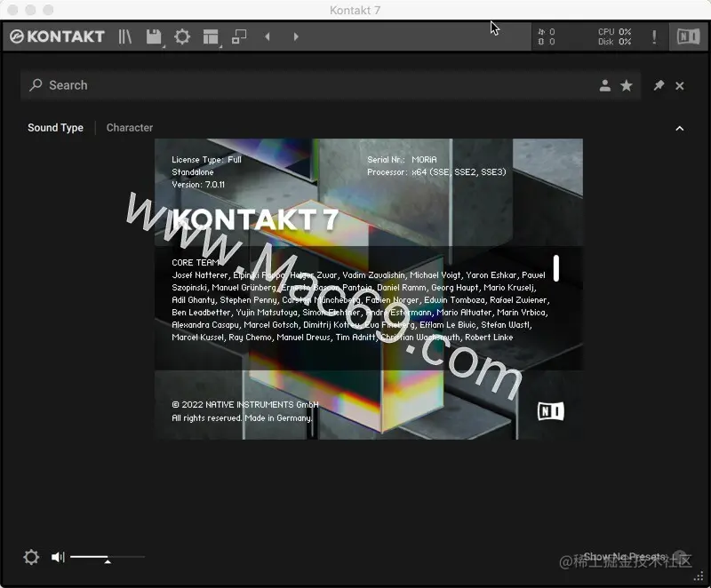
Task: Switch to the Character tab
Action: click(129, 128)
